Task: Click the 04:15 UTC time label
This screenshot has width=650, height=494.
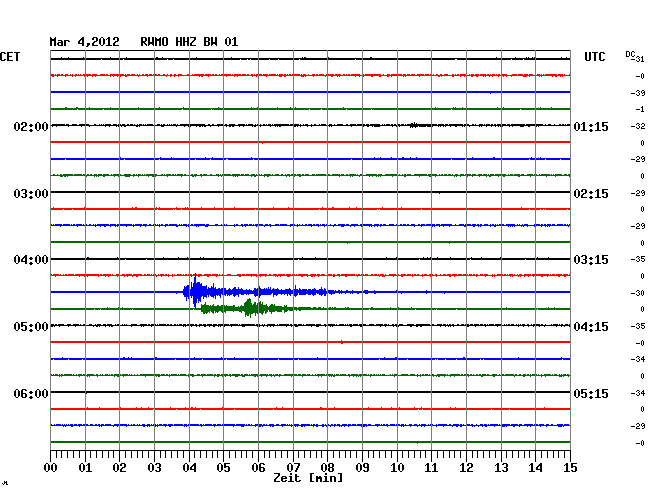Action: pos(591,327)
